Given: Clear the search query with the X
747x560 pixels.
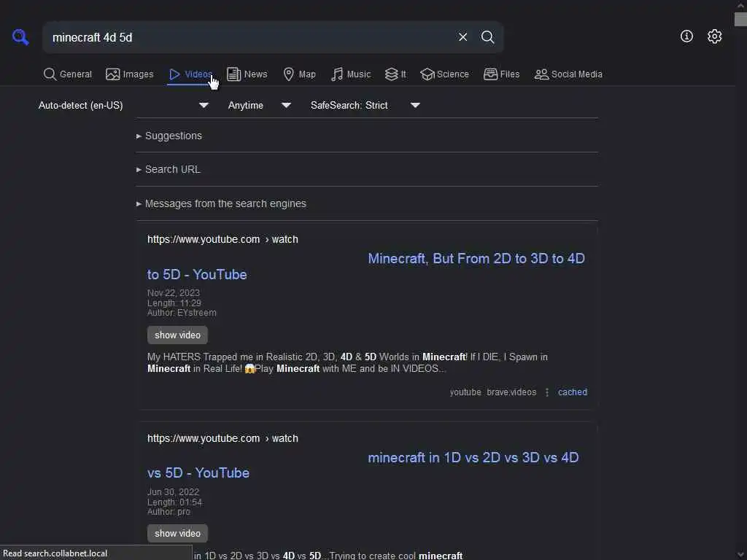Looking at the screenshot, I should point(462,37).
